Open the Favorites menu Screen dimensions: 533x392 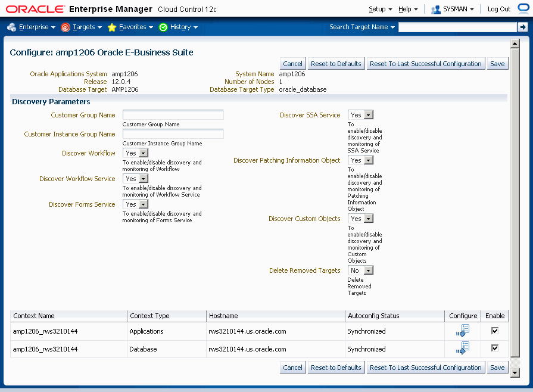click(136, 27)
